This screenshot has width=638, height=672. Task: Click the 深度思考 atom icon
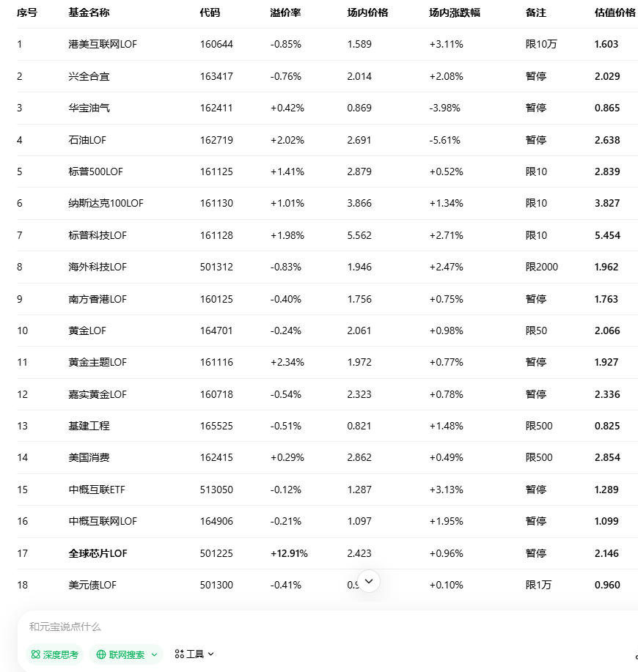click(35, 654)
